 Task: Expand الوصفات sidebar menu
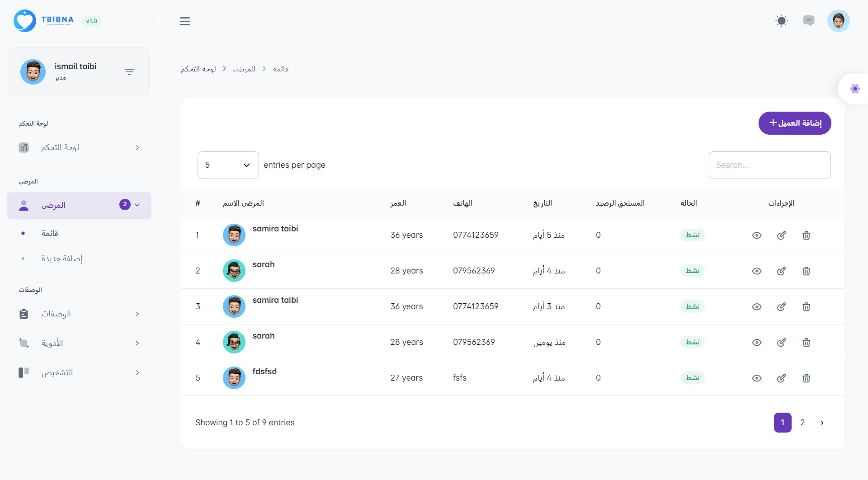[79, 314]
